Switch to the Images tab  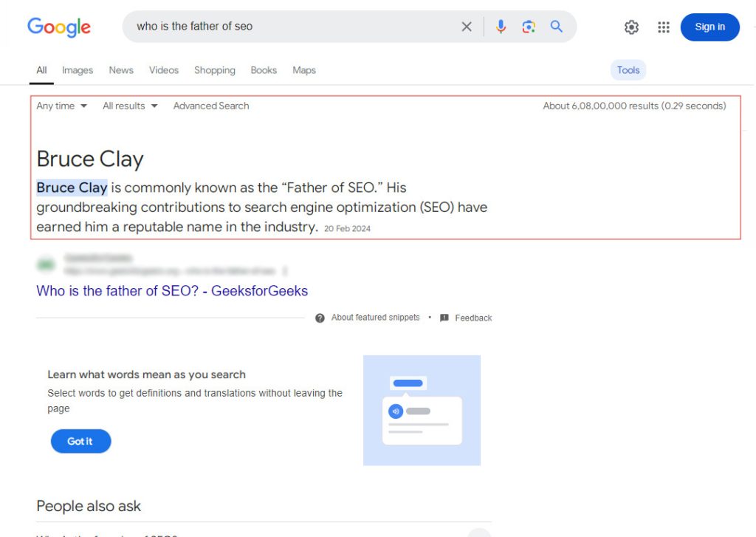click(x=77, y=70)
